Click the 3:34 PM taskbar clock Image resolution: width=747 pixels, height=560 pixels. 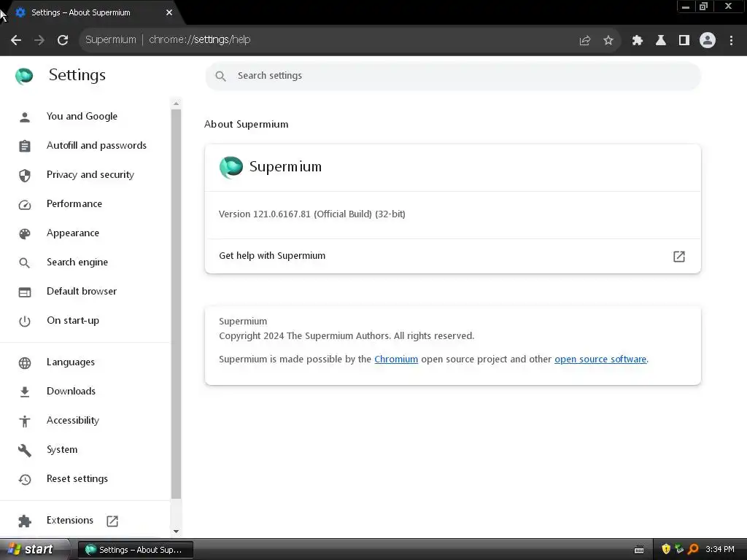point(720,550)
